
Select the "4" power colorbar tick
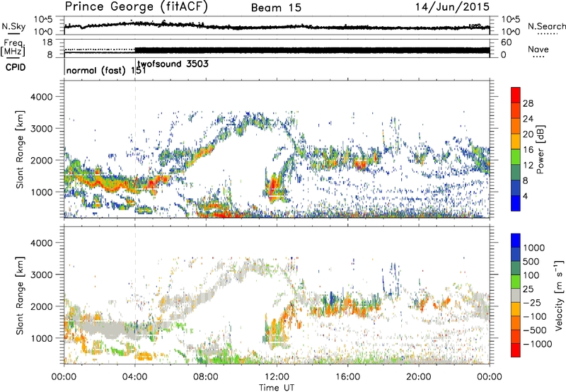[525, 196]
